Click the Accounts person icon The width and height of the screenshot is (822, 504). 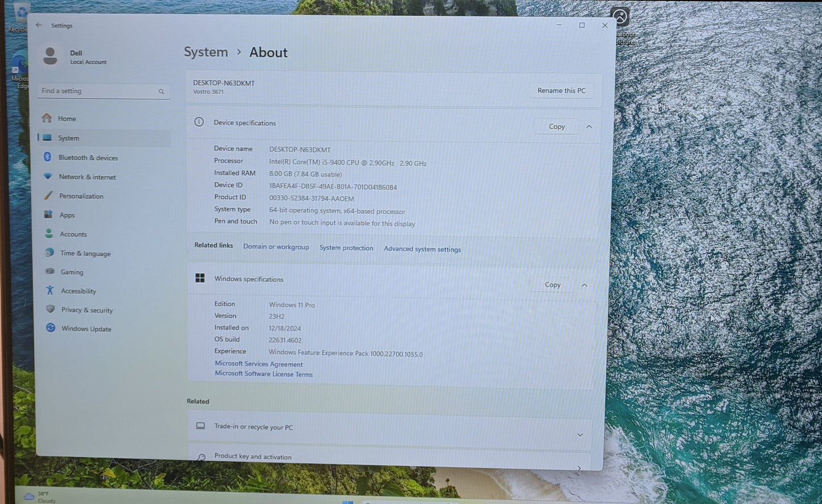(x=49, y=234)
